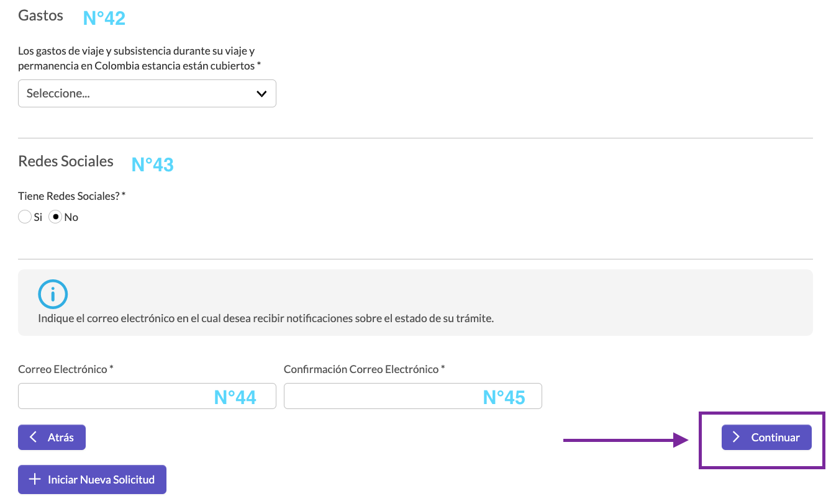Click the Gastos section heading

coord(41,16)
